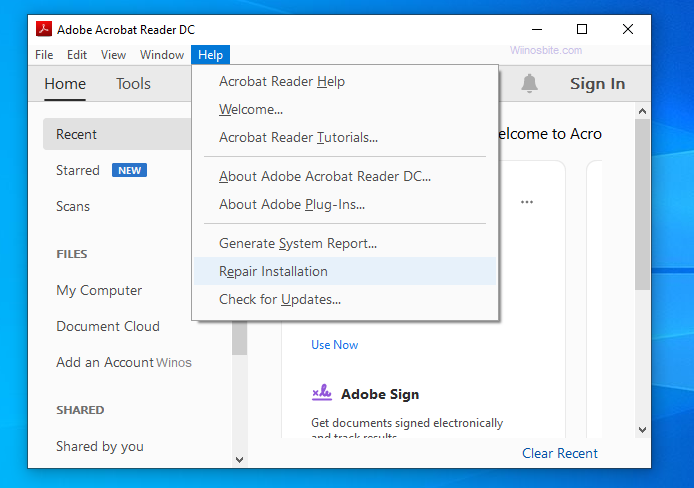
Task: Select About Adobe Acrobat Reader DC...
Action: [345, 176]
